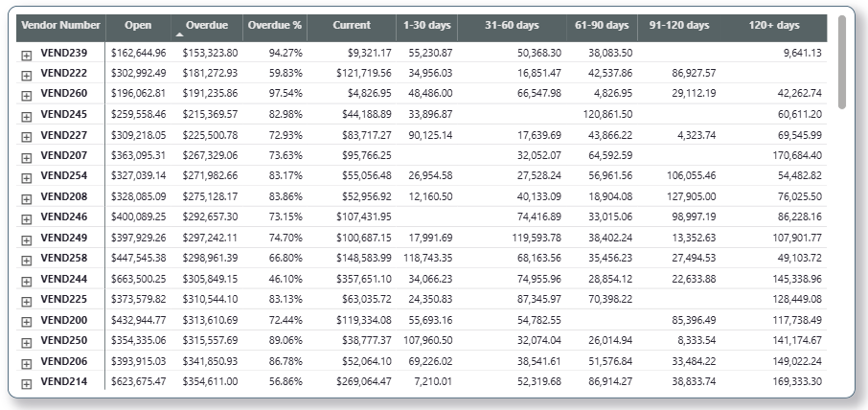This screenshot has width=868, height=410.
Task: Select vendor name VEND225
Action: [63, 299]
